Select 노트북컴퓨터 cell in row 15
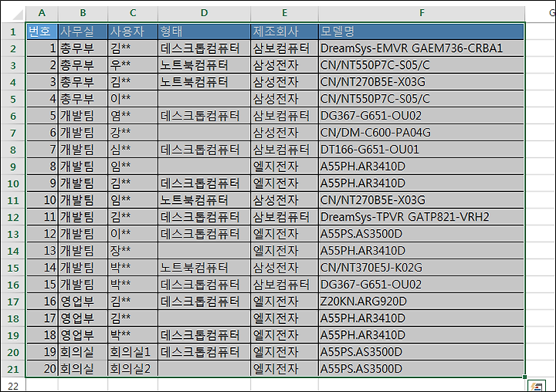This screenshot has width=556, height=392. [x=204, y=268]
